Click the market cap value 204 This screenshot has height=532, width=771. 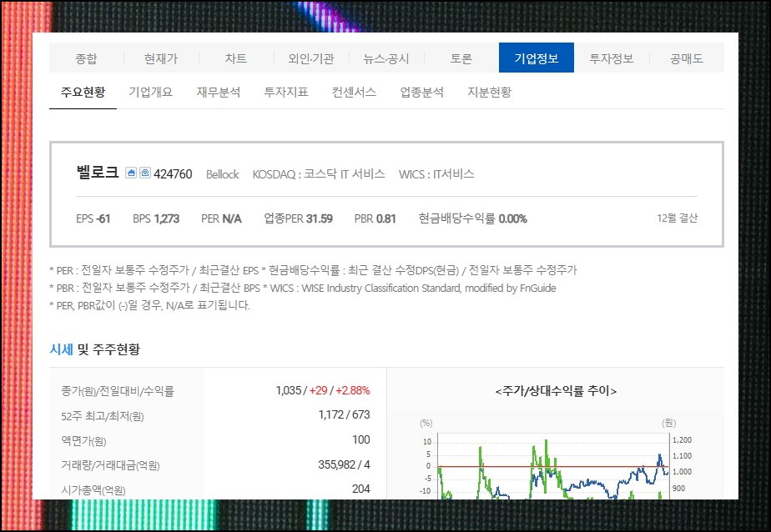(x=361, y=489)
